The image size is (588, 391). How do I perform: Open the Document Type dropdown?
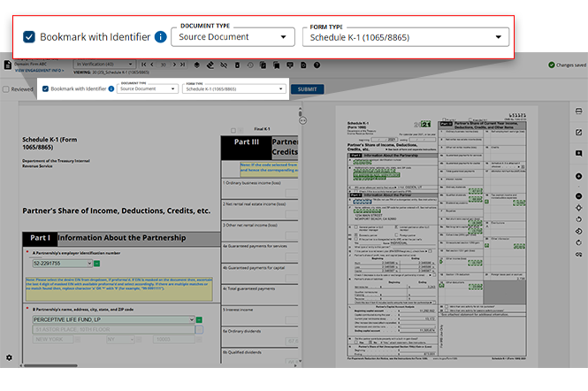[x=233, y=37]
